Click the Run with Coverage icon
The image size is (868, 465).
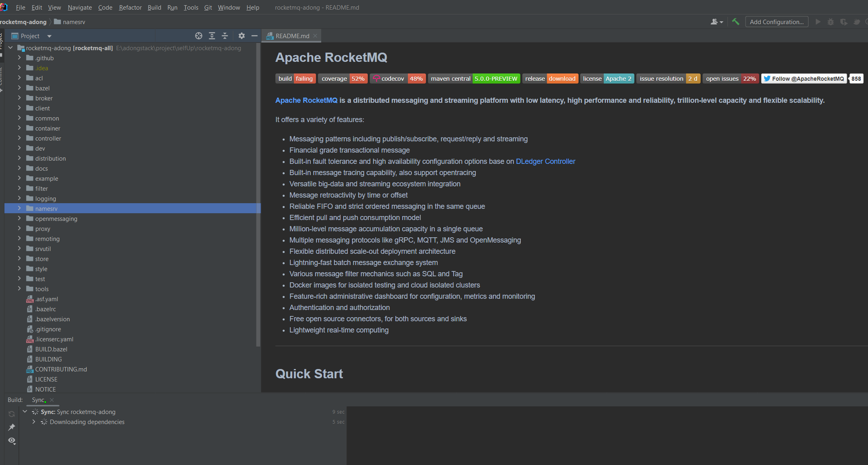(844, 22)
